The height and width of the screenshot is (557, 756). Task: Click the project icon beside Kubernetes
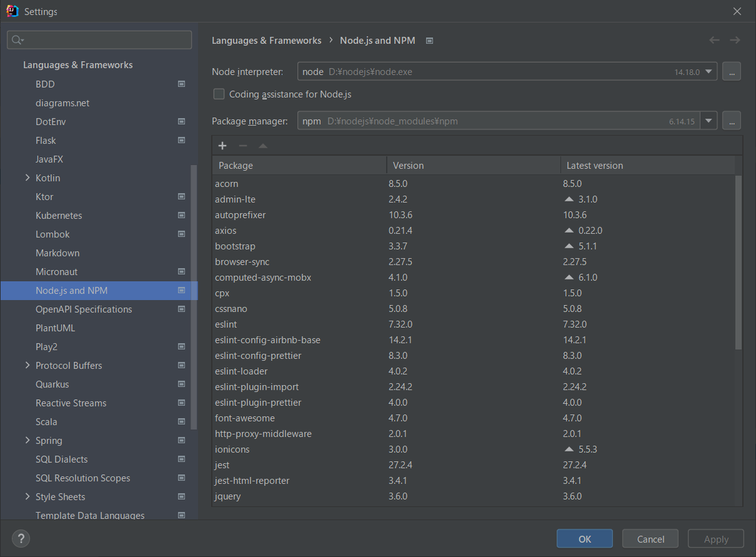181,215
